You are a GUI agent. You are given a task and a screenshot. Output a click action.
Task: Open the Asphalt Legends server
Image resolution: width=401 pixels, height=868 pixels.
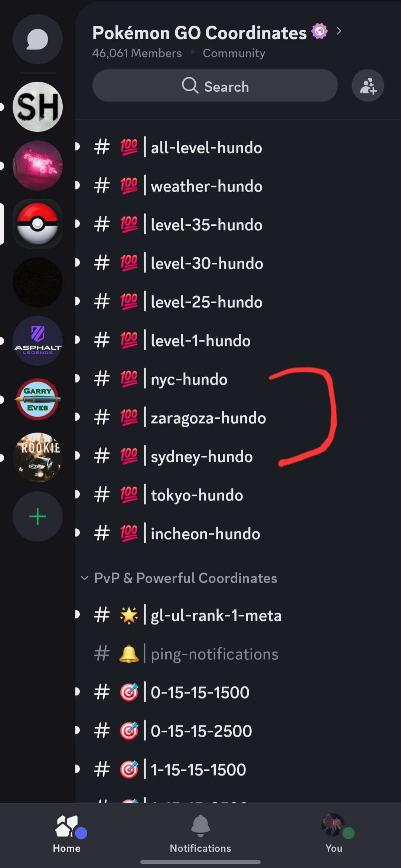tap(38, 341)
